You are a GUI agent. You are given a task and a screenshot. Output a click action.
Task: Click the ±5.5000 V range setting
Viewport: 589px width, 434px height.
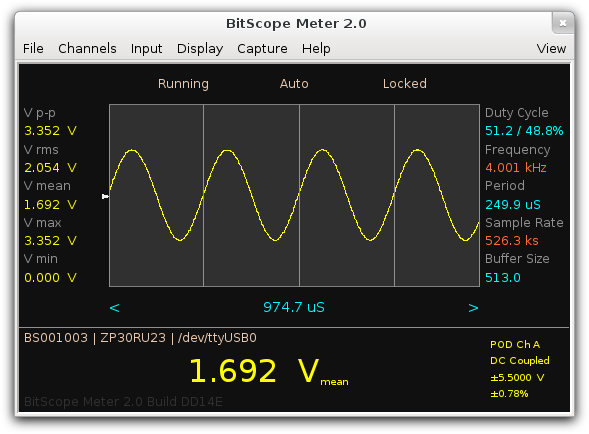(x=517, y=377)
